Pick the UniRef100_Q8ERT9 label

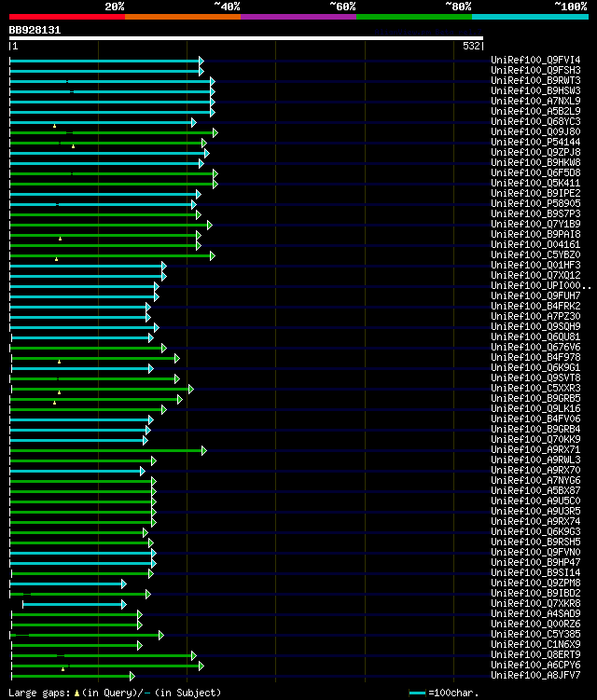(x=535, y=655)
